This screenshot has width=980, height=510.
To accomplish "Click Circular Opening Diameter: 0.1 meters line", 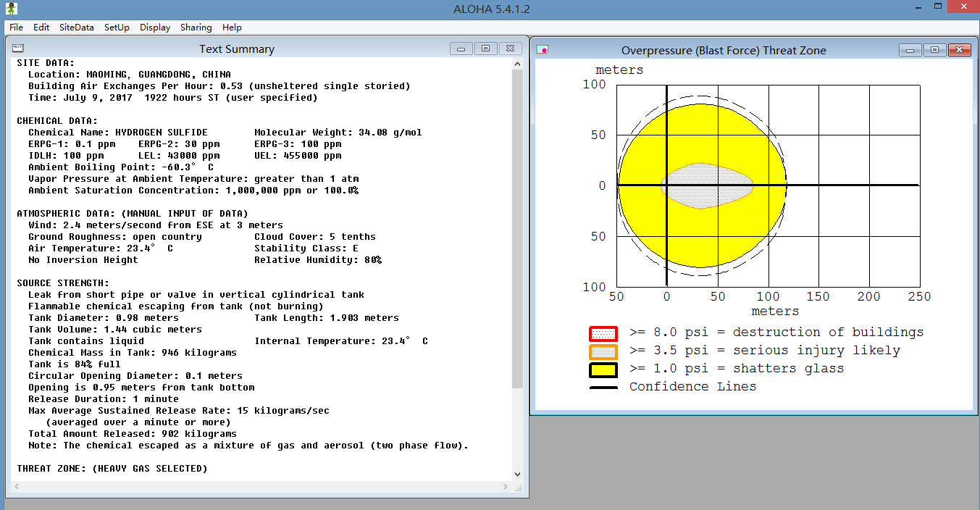I will 135,376.
